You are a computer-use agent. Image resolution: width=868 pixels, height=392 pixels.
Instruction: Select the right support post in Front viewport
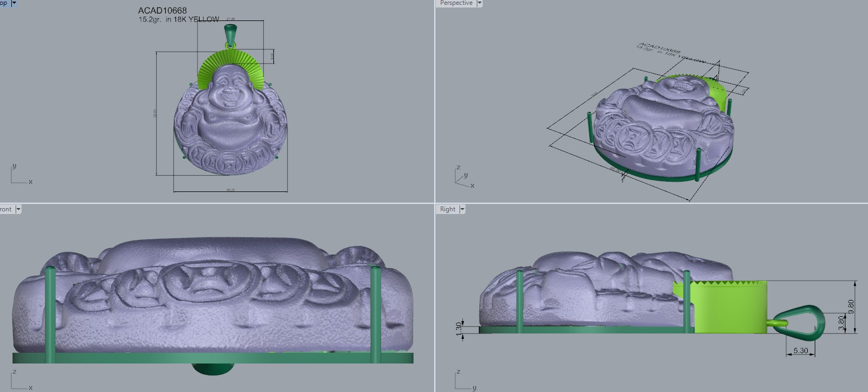pyautogui.click(x=376, y=313)
